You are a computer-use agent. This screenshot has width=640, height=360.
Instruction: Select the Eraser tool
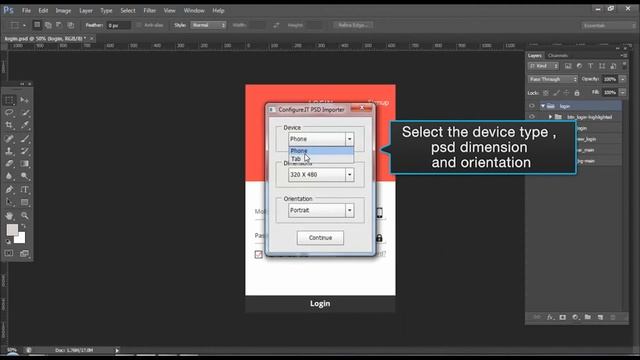9,164
